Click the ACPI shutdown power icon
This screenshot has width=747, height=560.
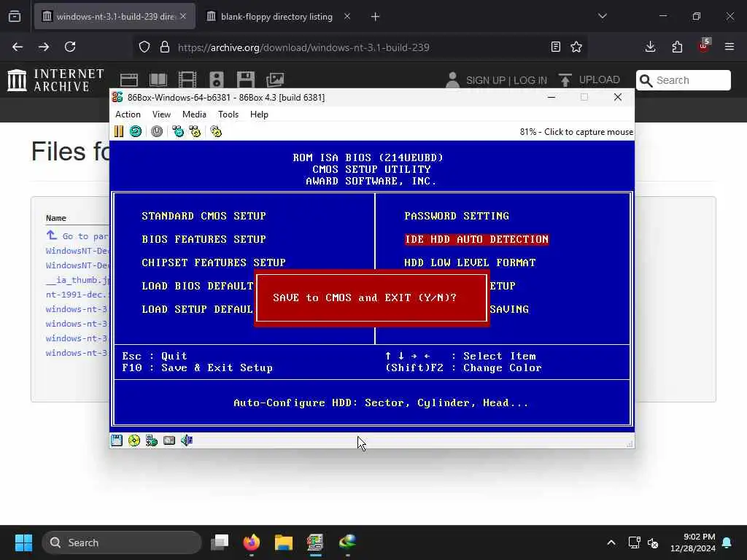pos(157,131)
